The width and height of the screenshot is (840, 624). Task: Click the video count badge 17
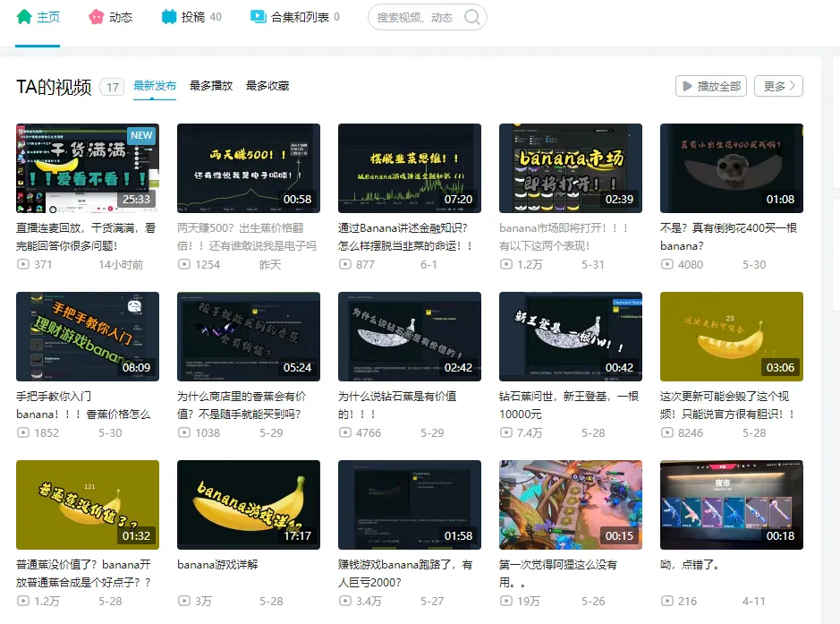tap(112, 87)
